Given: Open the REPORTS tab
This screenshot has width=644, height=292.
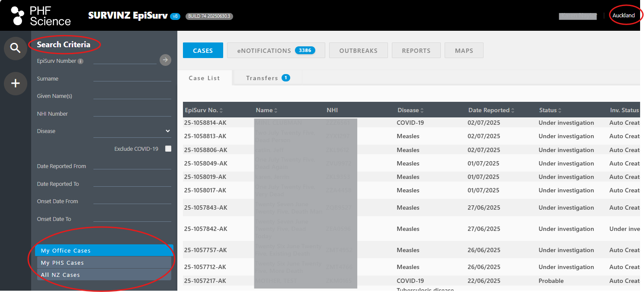Looking at the screenshot, I should pyautogui.click(x=416, y=50).
